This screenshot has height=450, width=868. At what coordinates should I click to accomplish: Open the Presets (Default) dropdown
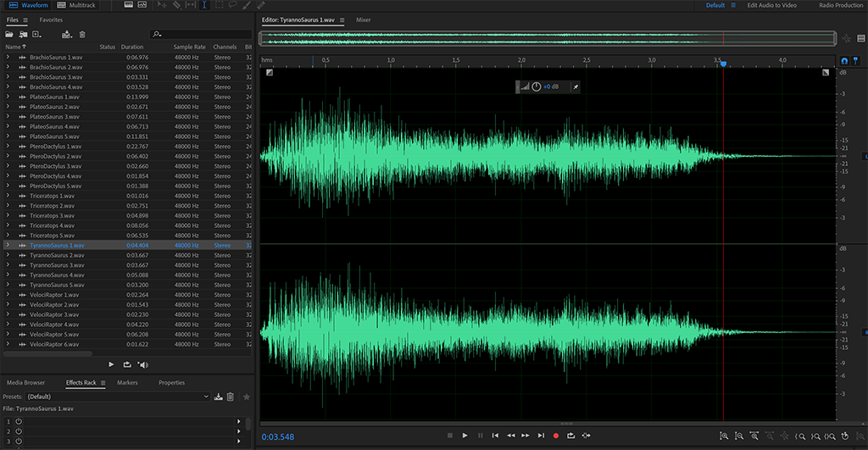(x=118, y=397)
